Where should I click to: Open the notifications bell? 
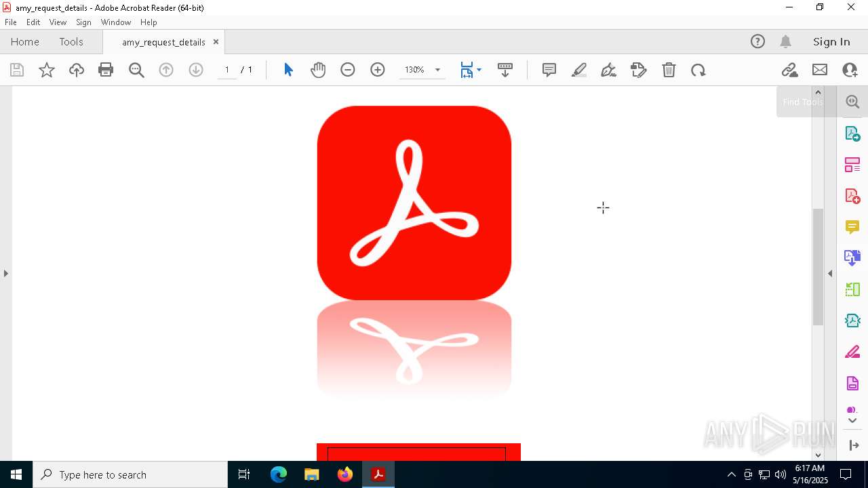(x=786, y=42)
